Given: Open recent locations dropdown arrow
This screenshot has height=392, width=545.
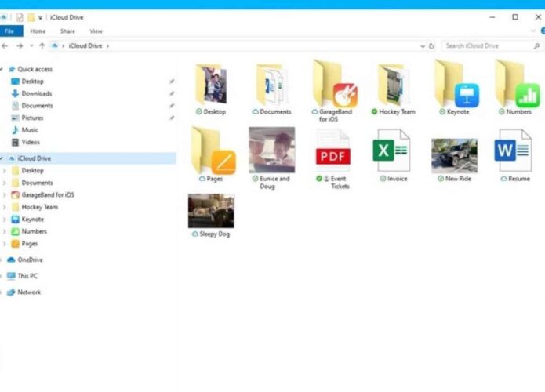Looking at the screenshot, I should (31, 46).
